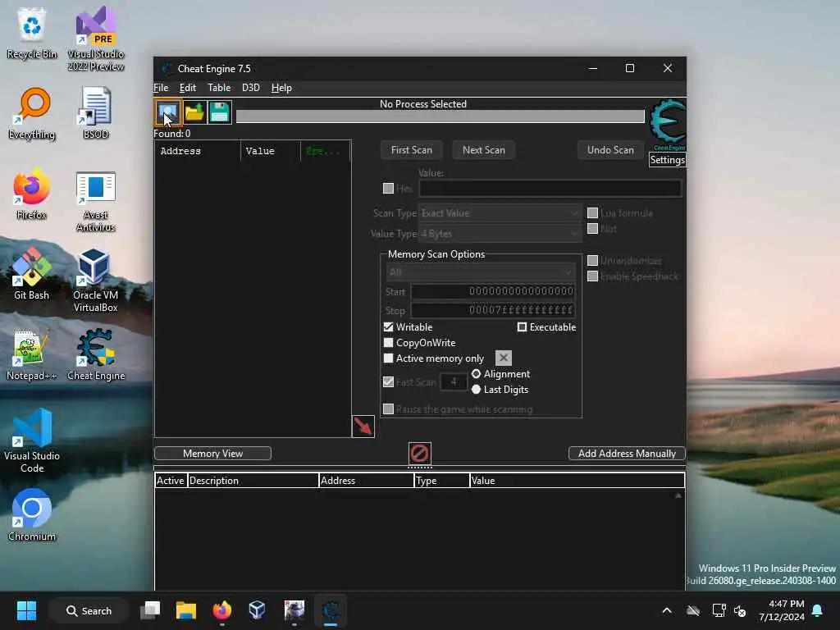Open the D3D menu

tap(251, 88)
